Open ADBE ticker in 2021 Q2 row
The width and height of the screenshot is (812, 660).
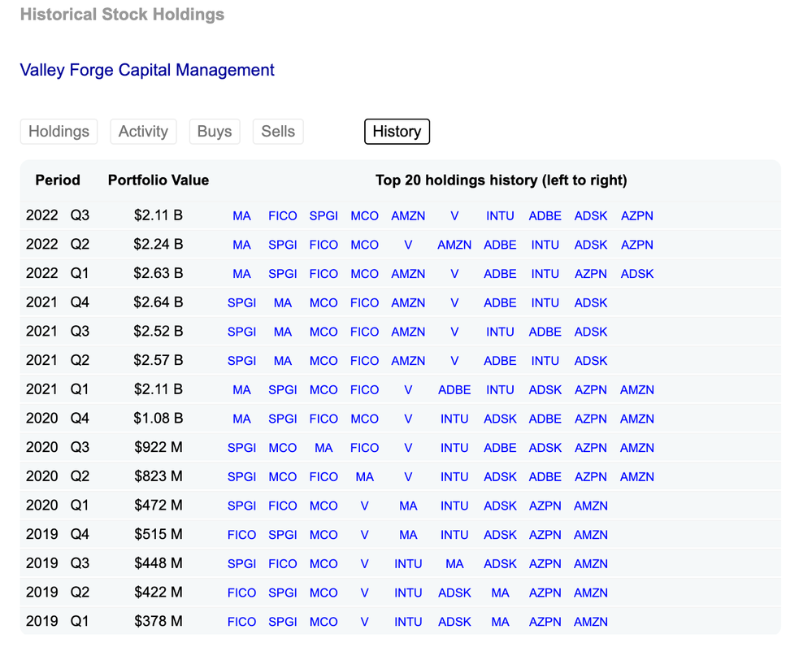click(x=500, y=361)
